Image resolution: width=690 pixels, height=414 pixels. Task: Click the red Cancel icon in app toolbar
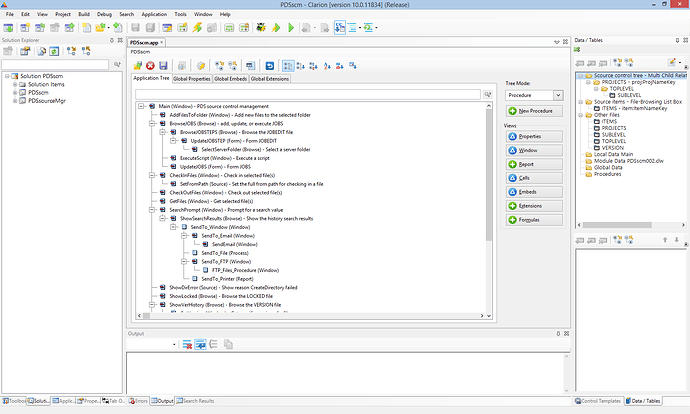[151, 65]
